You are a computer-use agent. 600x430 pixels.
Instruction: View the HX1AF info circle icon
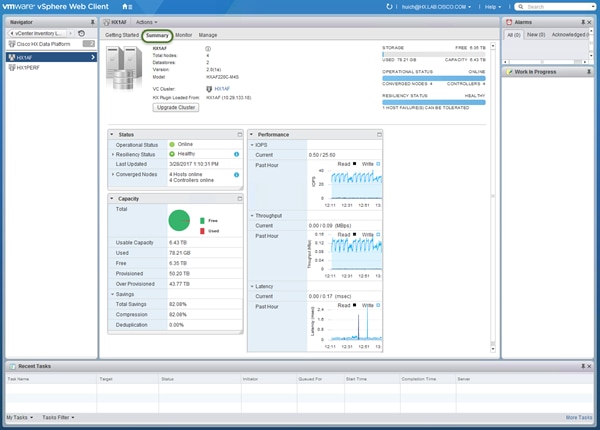[208, 49]
